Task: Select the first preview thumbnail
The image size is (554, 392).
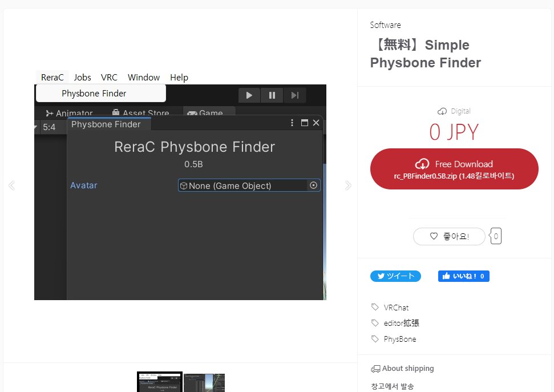Action: [x=160, y=382]
